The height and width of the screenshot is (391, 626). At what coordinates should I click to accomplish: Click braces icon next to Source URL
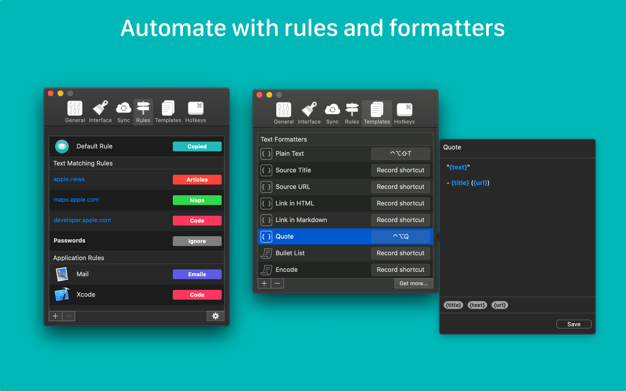266,187
